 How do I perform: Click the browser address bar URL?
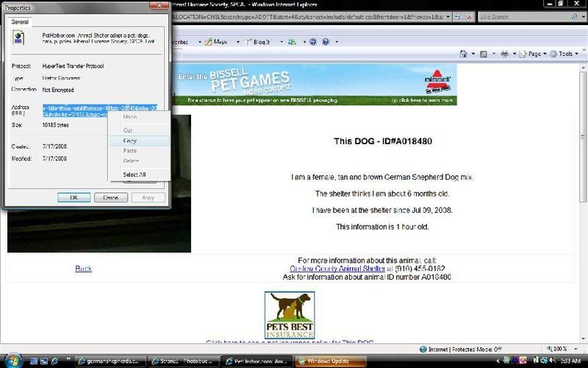click(307, 17)
